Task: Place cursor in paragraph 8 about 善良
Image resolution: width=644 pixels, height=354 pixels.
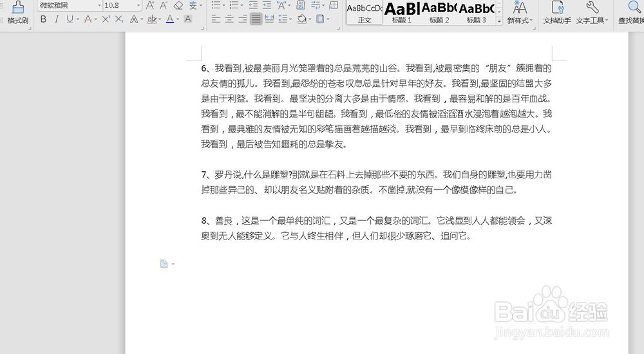Action: tap(376, 228)
